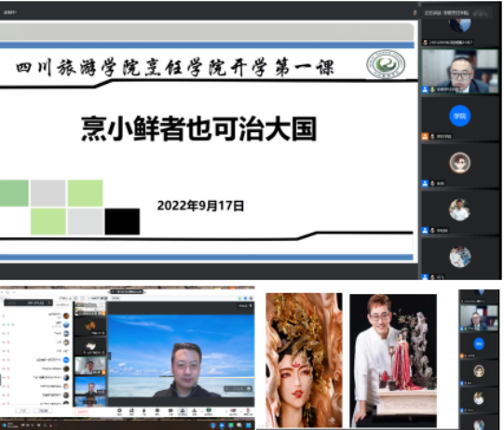504x430 pixels.
Task: Click the dark green square on the slide
Action: (x=14, y=193)
